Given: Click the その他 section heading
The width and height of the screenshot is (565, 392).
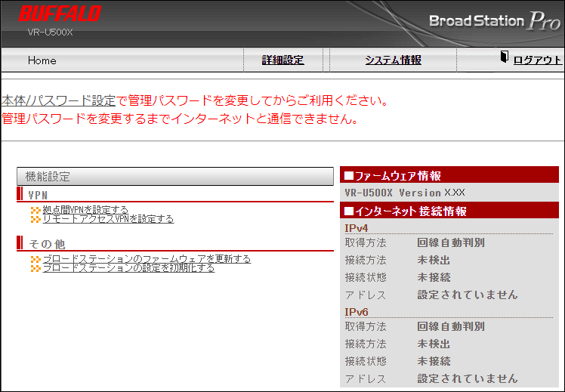Looking at the screenshot, I should click(x=47, y=244).
